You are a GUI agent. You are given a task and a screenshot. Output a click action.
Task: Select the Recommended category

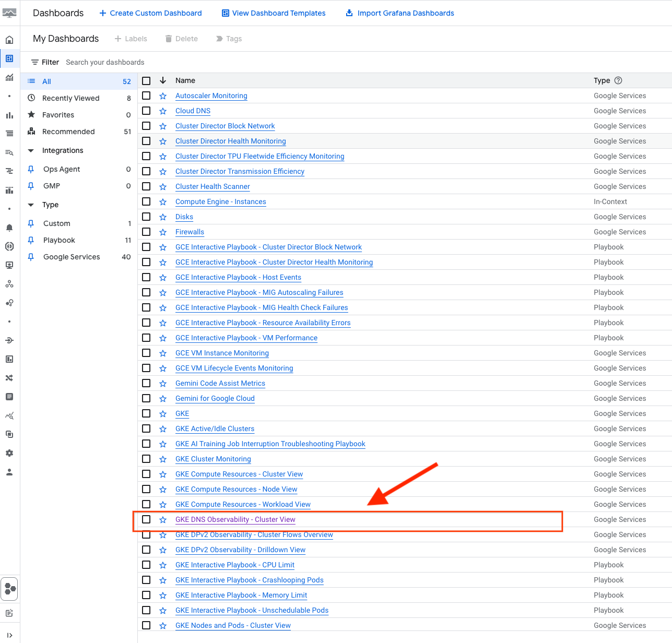point(79,132)
